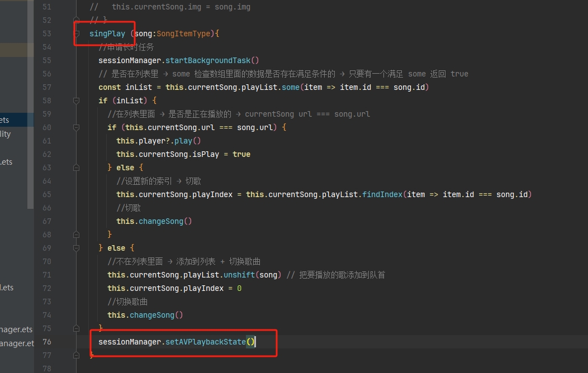The image size is (588, 373).
Task: Click changeSong call on line 74
Action: click(152, 315)
